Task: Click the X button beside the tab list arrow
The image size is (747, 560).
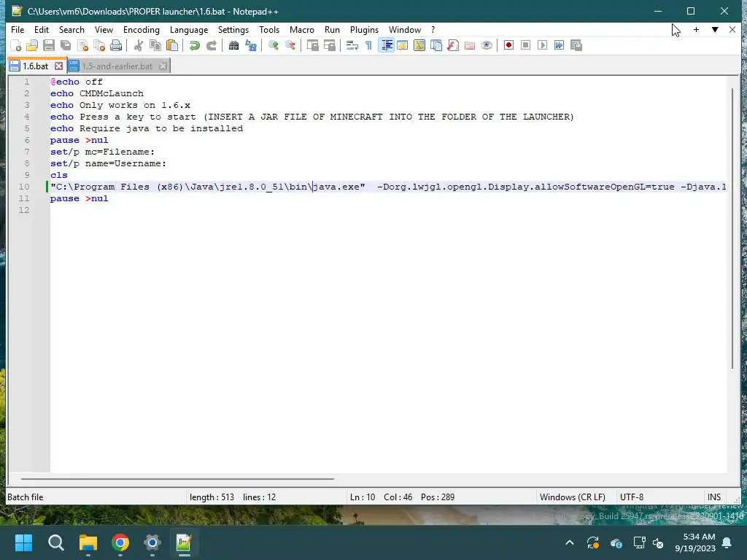Action: pos(732,29)
